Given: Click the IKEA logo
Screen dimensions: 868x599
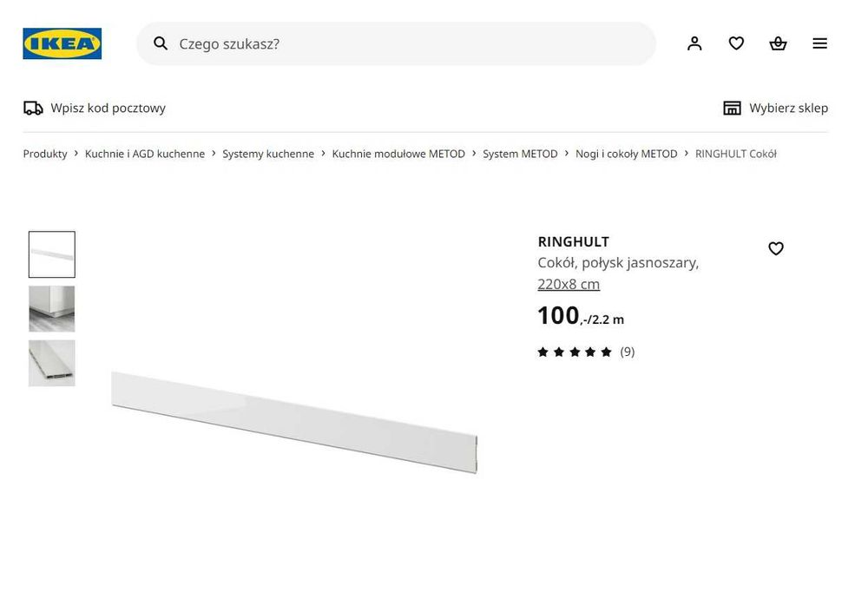Looking at the screenshot, I should coord(62,43).
